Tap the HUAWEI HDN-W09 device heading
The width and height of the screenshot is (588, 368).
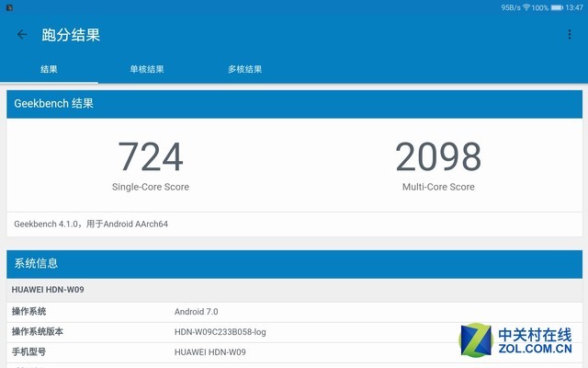point(48,290)
